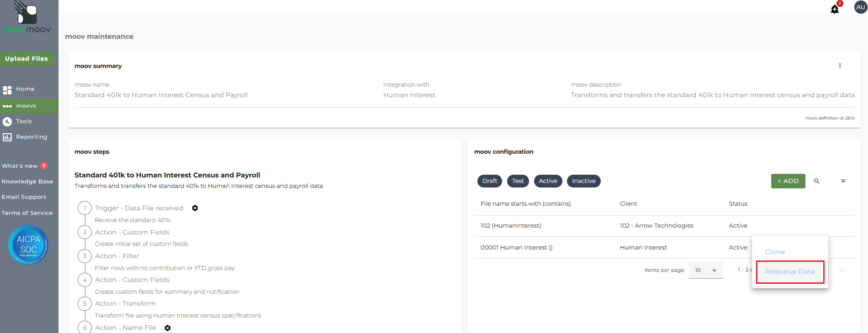Select step 3 circle marker
Screen dimensions: 868x333
pos(85,256)
